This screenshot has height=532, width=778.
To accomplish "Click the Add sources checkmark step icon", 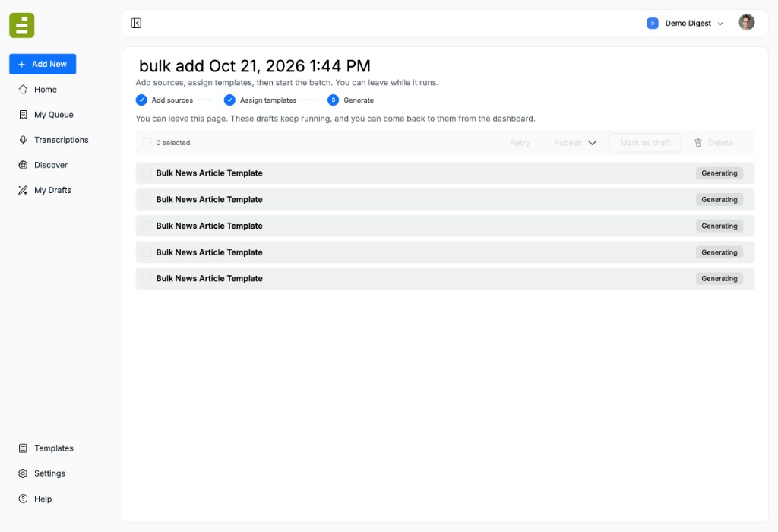I will pos(141,100).
